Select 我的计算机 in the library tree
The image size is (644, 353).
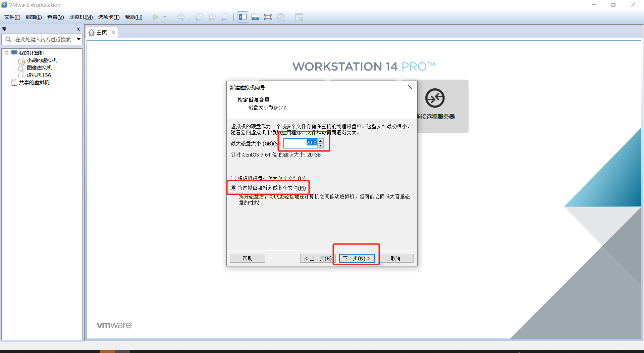(32, 53)
